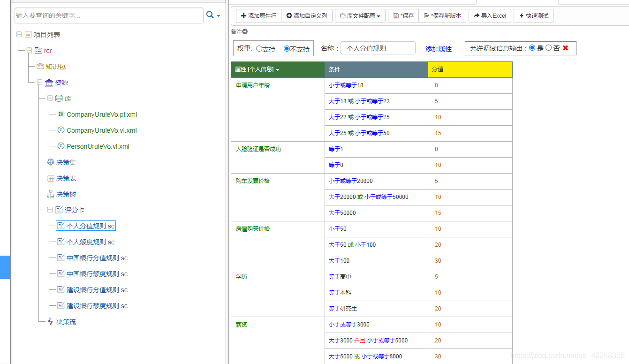Collapse the 库 tree node
This screenshot has width=629, height=364.
point(50,99)
